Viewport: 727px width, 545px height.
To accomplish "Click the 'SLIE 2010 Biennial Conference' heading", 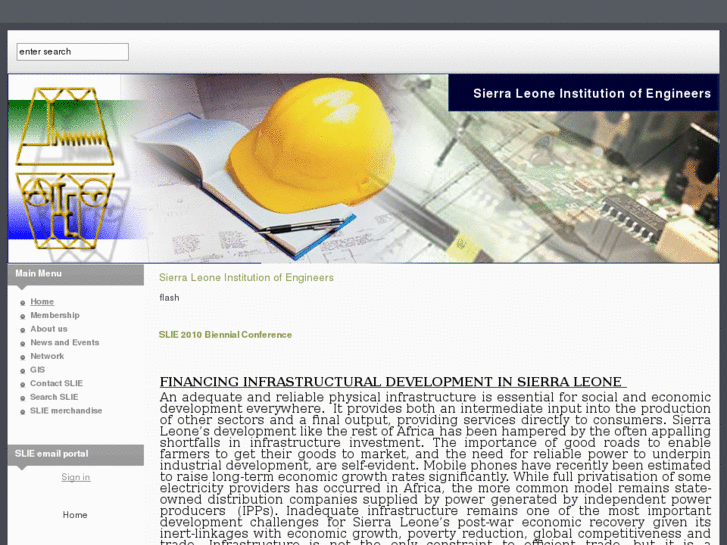I will (225, 334).
